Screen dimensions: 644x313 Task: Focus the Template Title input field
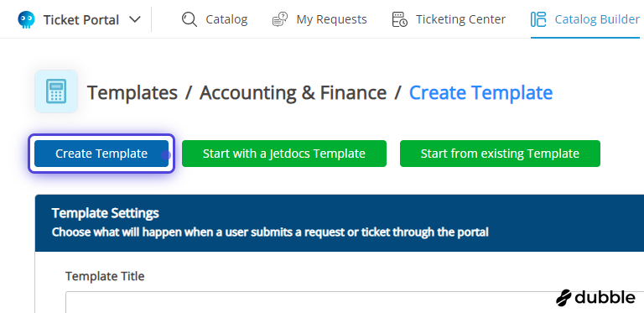coord(355,302)
